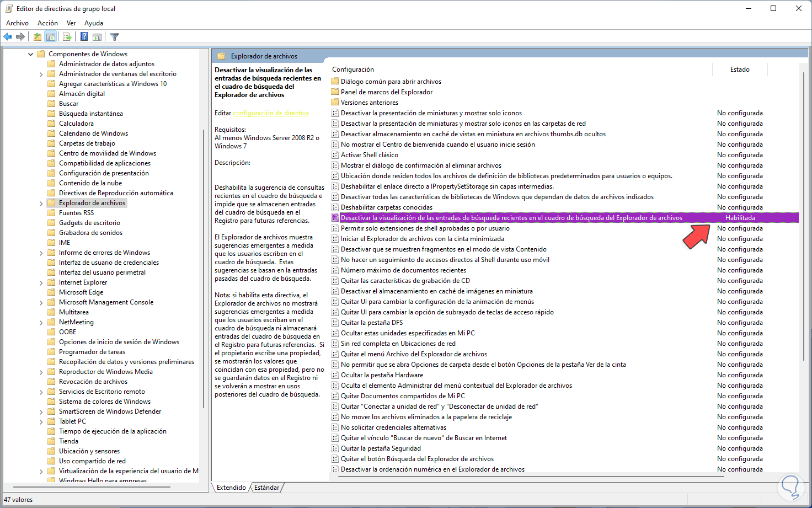
Task: Switch to the Estándar tab
Action: tap(267, 488)
